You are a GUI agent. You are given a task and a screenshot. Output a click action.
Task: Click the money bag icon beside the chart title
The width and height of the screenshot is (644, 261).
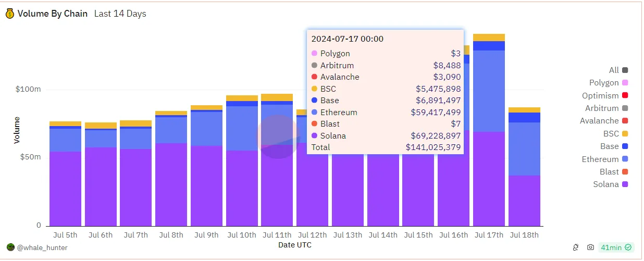(10, 14)
